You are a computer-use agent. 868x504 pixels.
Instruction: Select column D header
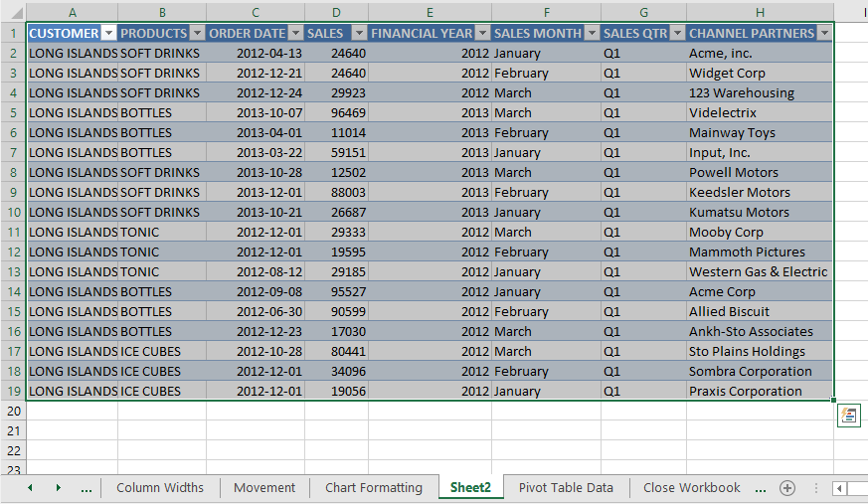(337, 13)
